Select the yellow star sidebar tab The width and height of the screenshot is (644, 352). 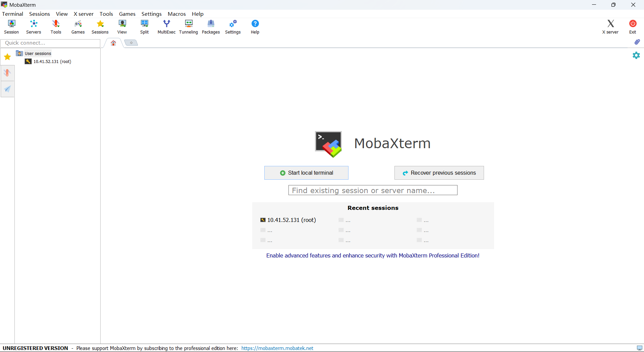tap(7, 57)
